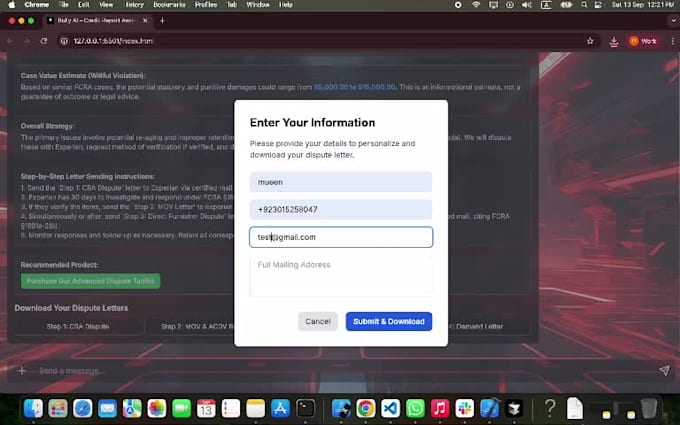Viewport: 680px width, 425px height.
Task: Open FaceTime from the dock
Action: pyautogui.click(x=181, y=408)
